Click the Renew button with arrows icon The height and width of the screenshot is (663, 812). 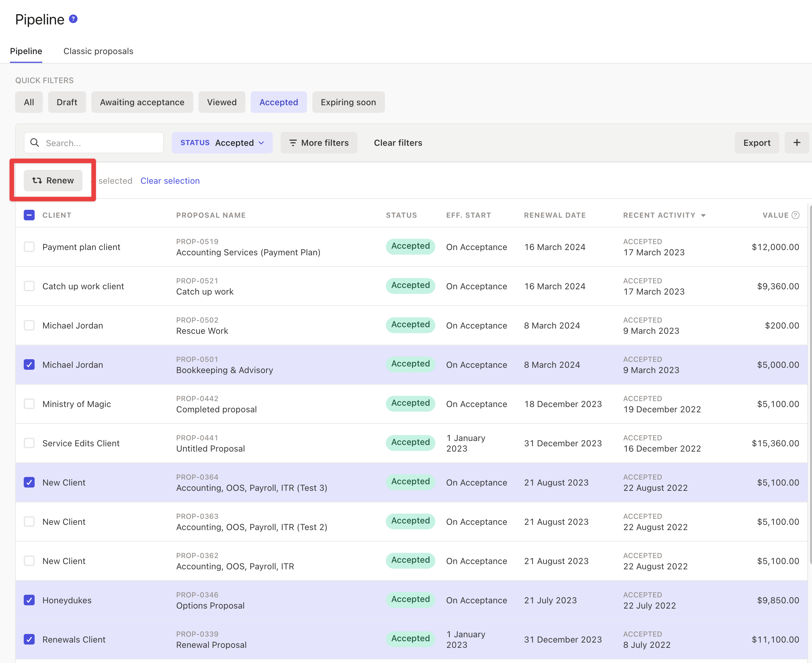tap(53, 180)
